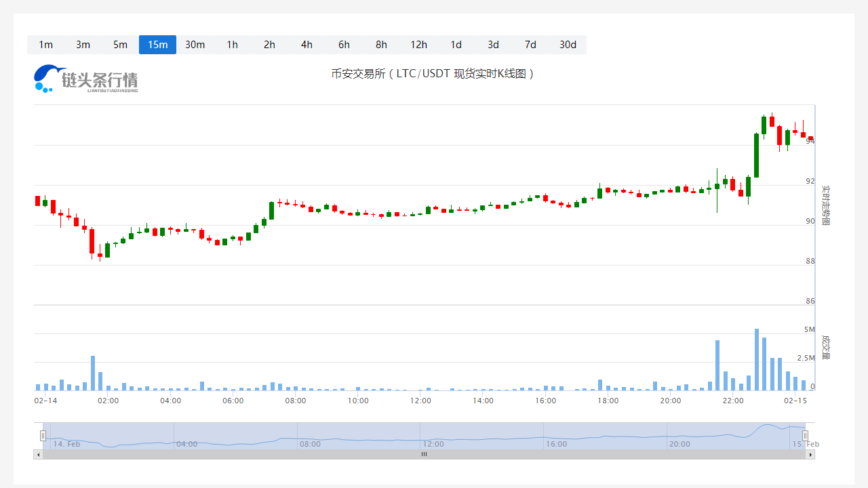Choose the 30m timeframe
The height and width of the screenshot is (488, 868).
coord(195,45)
